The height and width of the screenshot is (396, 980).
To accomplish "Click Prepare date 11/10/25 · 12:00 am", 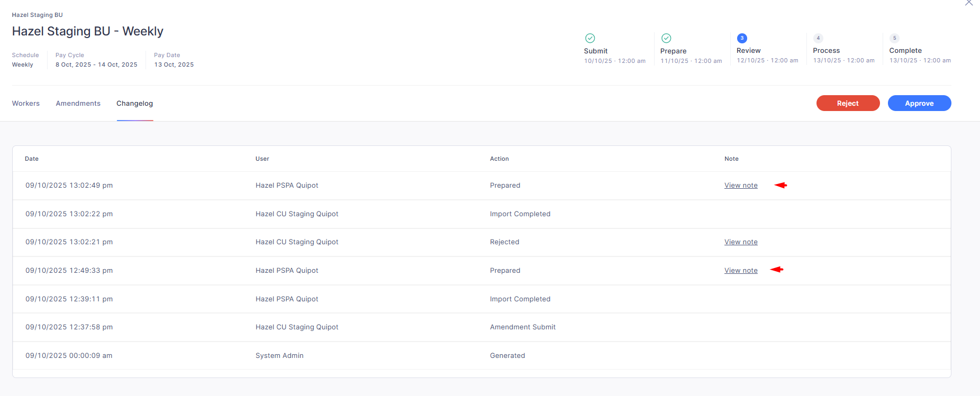I will click(x=691, y=61).
